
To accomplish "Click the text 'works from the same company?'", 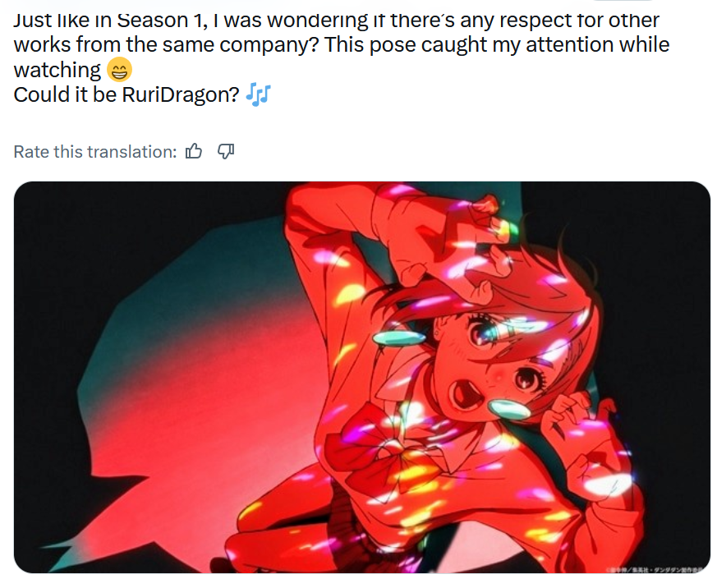I will [166, 45].
